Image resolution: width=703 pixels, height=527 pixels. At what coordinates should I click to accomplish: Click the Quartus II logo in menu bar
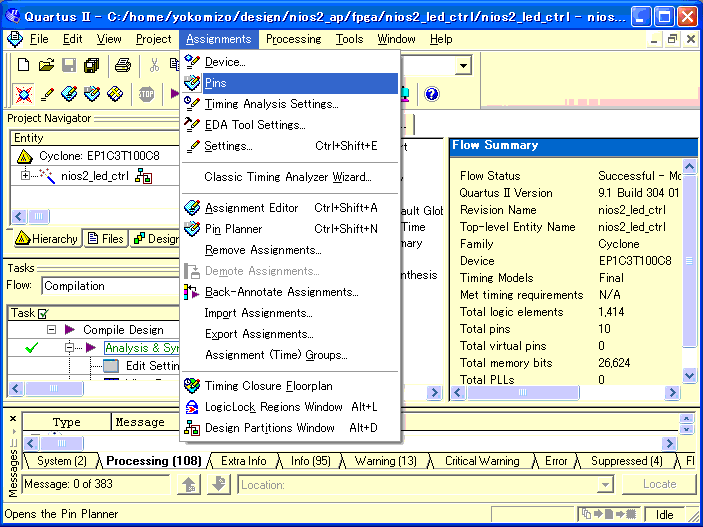(x=14, y=39)
